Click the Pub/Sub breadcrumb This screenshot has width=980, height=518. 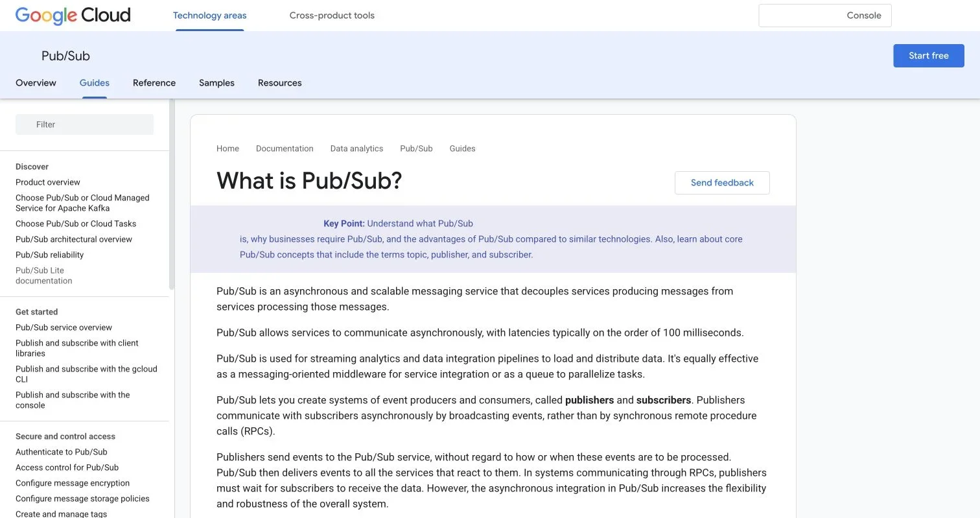point(416,148)
